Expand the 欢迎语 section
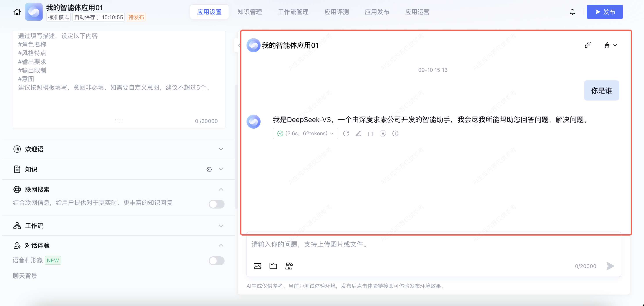The image size is (644, 306). pos(221,149)
